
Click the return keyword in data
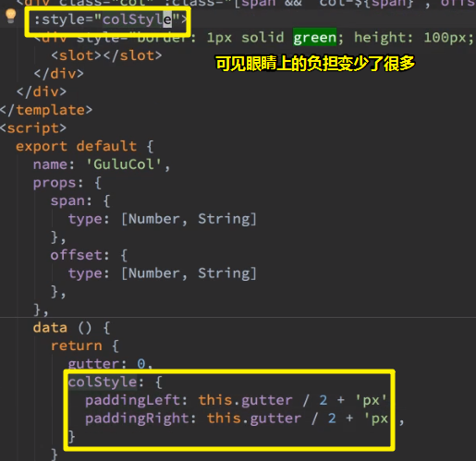pos(77,346)
